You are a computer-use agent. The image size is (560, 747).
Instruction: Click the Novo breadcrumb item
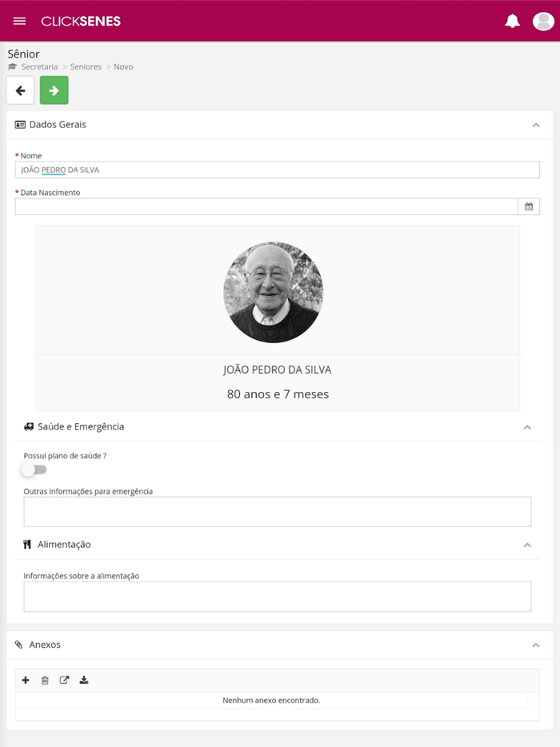(123, 66)
